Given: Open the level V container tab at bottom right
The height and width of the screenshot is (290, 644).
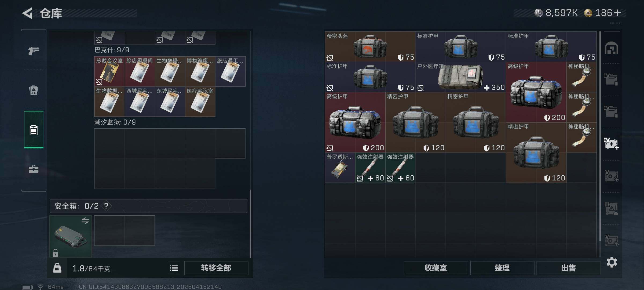Looking at the screenshot, I should click(612, 241).
